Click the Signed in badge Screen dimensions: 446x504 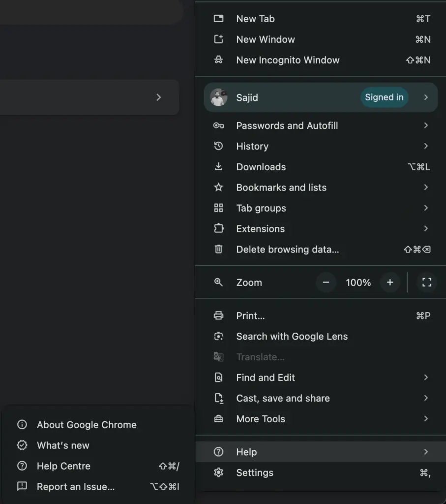tap(384, 97)
